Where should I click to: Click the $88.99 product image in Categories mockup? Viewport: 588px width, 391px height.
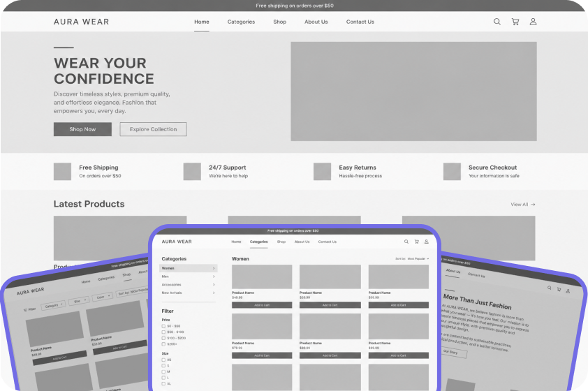tap(330, 327)
